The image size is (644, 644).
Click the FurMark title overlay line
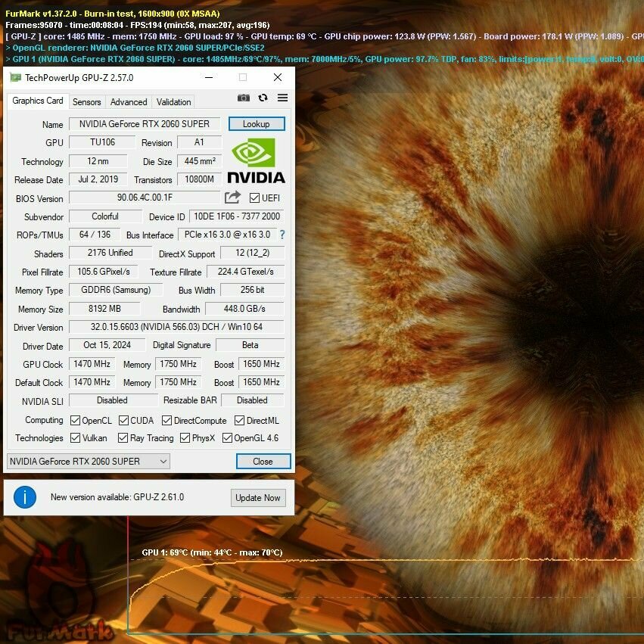(x=113, y=14)
